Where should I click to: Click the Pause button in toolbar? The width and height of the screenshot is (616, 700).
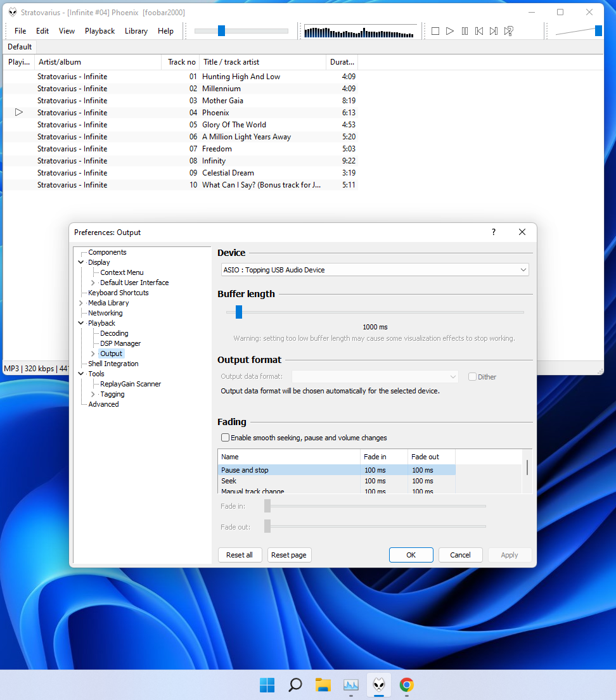(x=465, y=31)
